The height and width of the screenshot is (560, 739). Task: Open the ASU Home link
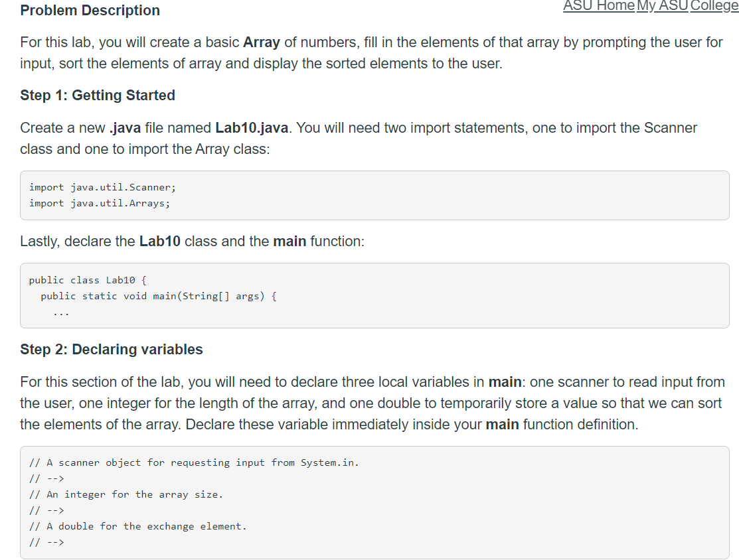(598, 6)
